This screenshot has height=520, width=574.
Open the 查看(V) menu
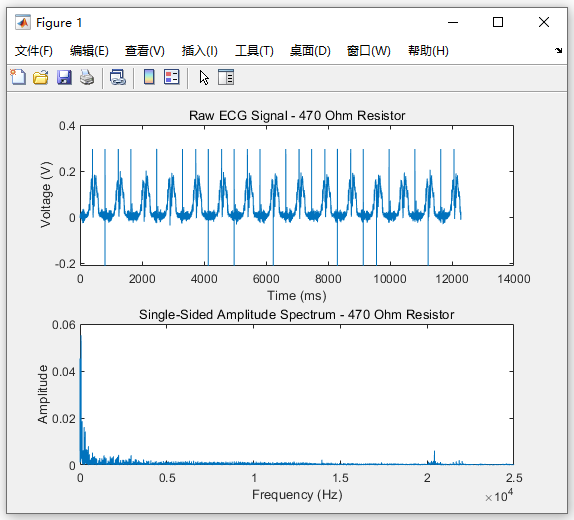point(145,51)
